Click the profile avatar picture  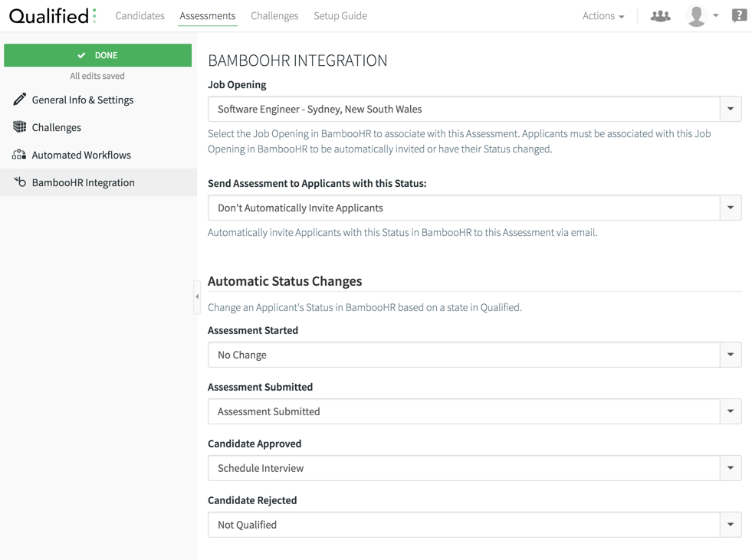[x=696, y=15]
